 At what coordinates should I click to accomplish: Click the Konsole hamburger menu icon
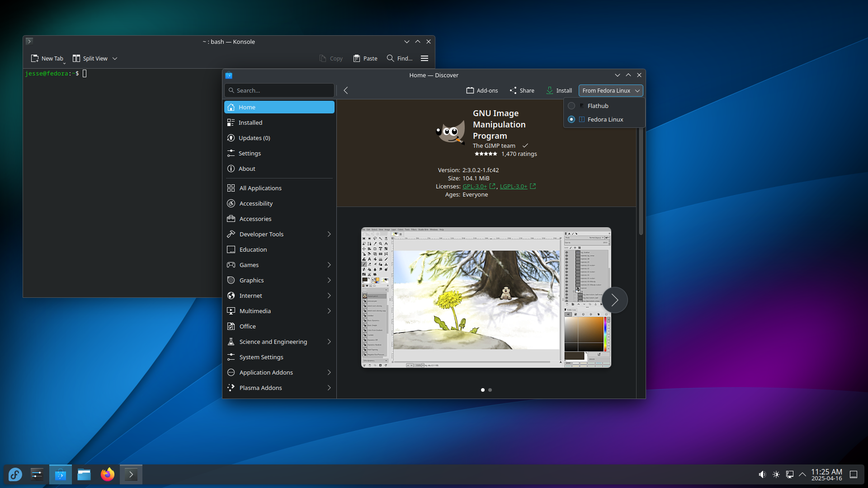click(425, 58)
